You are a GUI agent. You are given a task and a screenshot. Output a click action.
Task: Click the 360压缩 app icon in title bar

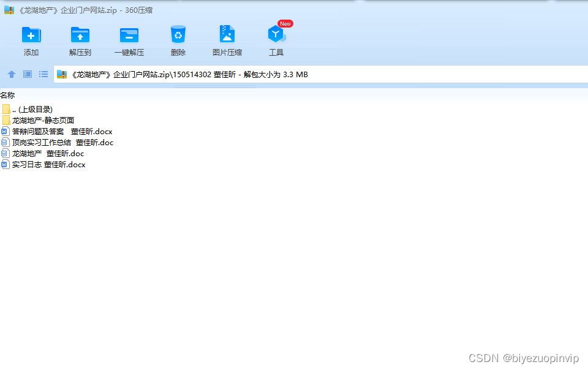coord(9,10)
